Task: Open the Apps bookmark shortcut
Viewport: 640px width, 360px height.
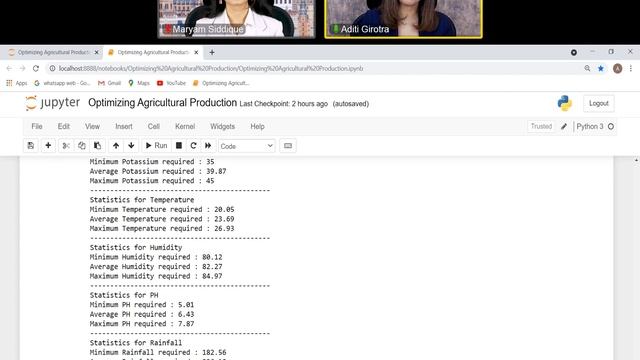Action: (17, 83)
